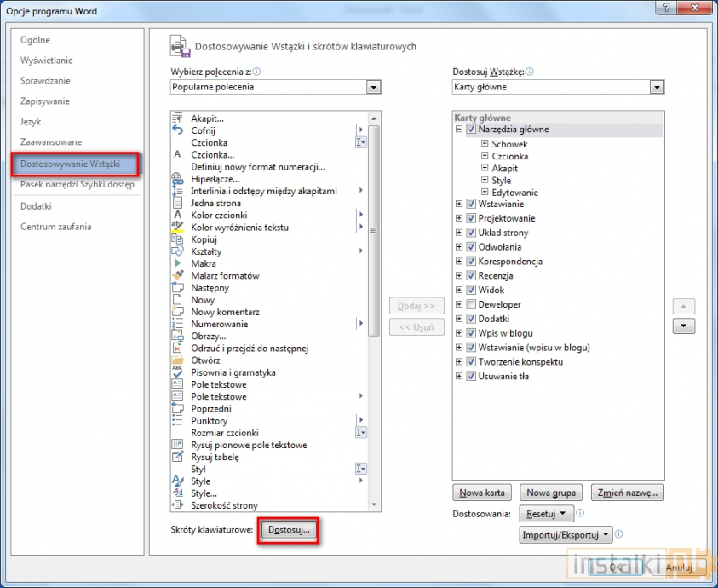Expand the Czcionka group in tree

click(485, 156)
